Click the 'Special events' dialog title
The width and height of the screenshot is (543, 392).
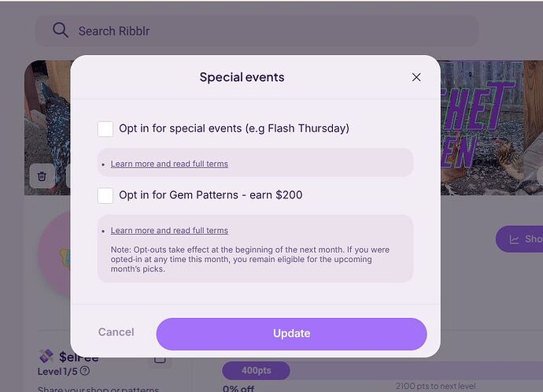242,77
